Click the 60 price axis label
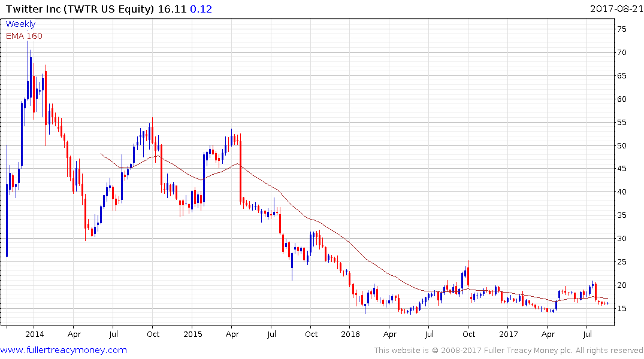 [621, 99]
